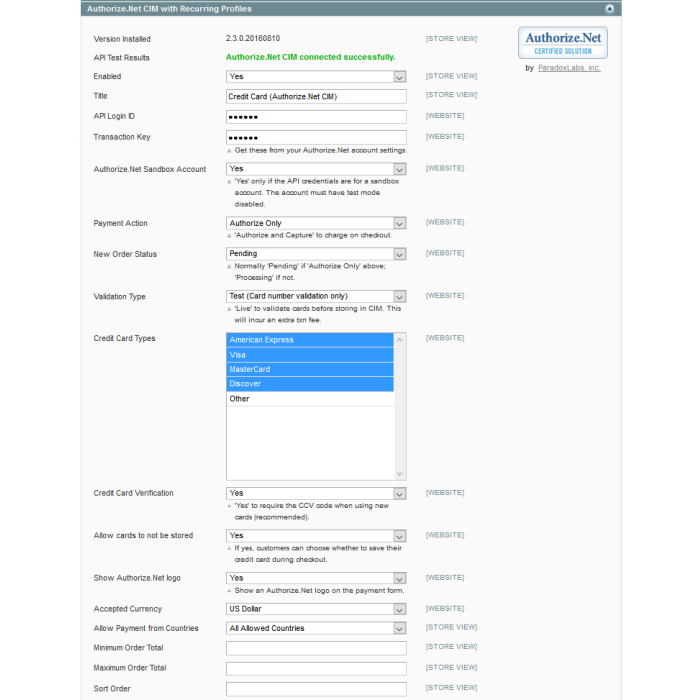Collapse the Authorize.Net CIM section header icon

(x=609, y=9)
